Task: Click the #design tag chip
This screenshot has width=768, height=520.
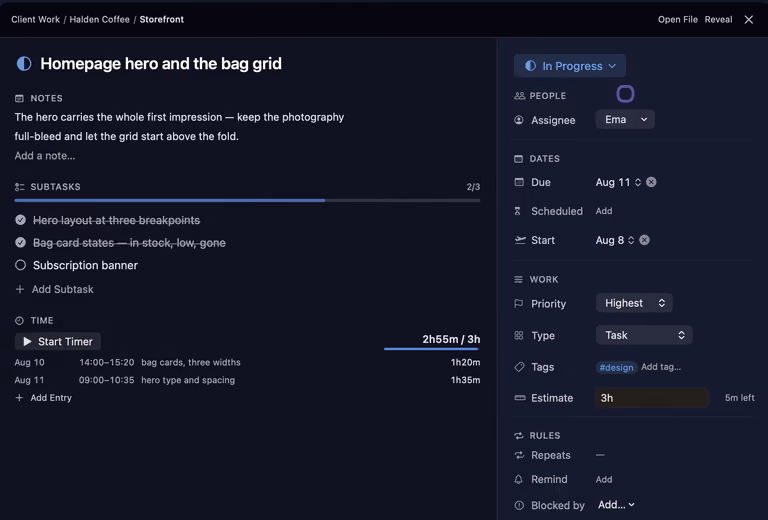Action: coord(616,367)
